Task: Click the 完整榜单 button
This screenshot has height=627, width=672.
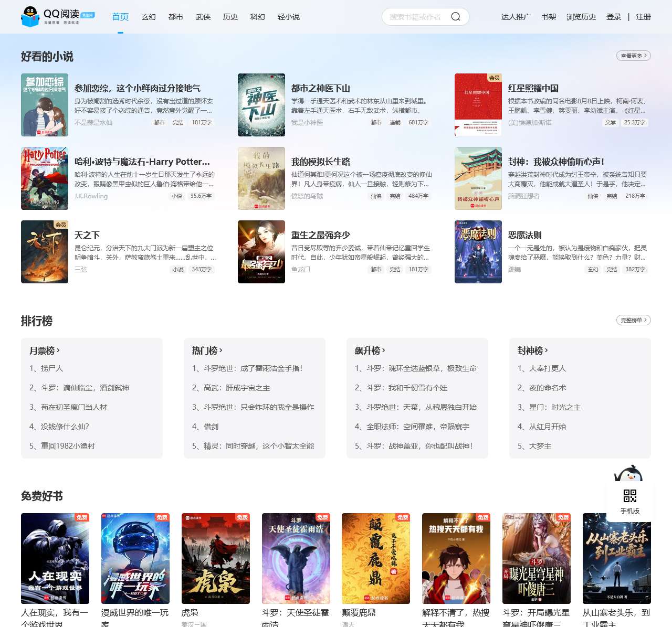Action: pyautogui.click(x=633, y=320)
